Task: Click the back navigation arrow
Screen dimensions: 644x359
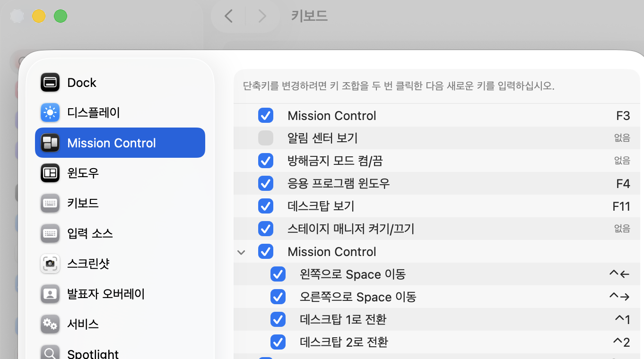Action: pos(228,16)
